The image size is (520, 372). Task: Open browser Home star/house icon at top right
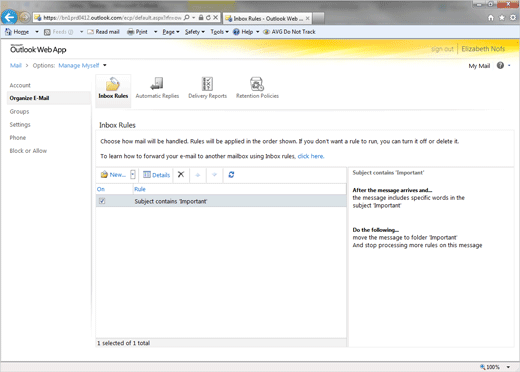click(x=491, y=18)
